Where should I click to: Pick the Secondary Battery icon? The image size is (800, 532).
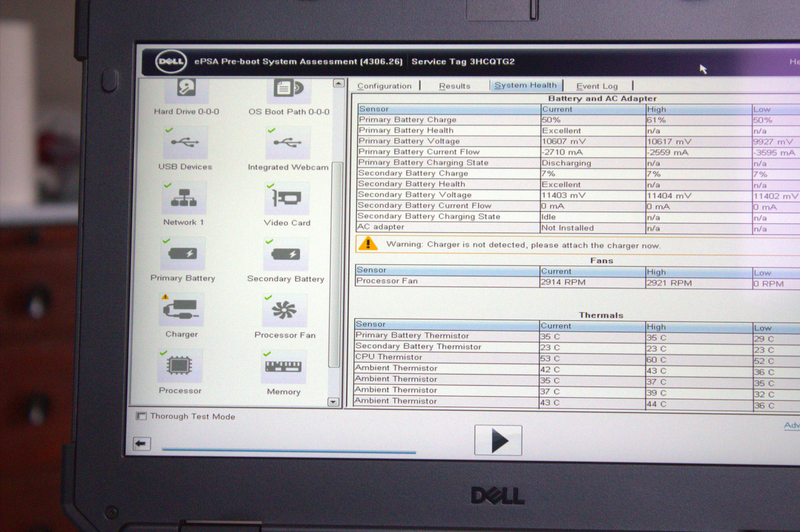pyautogui.click(x=286, y=254)
